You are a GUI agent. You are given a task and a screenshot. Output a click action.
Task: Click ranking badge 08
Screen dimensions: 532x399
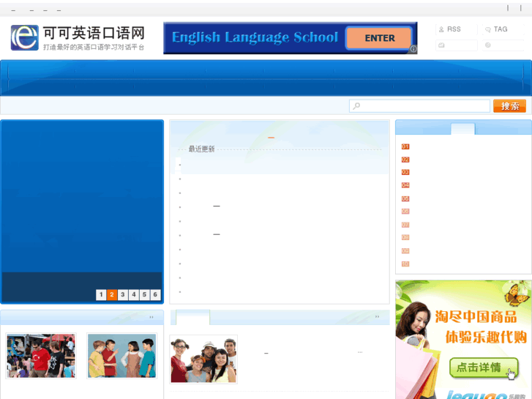point(405,237)
